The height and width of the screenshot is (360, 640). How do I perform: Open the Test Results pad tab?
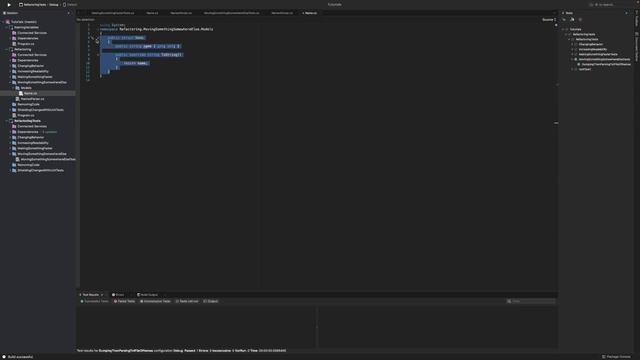click(x=91, y=295)
